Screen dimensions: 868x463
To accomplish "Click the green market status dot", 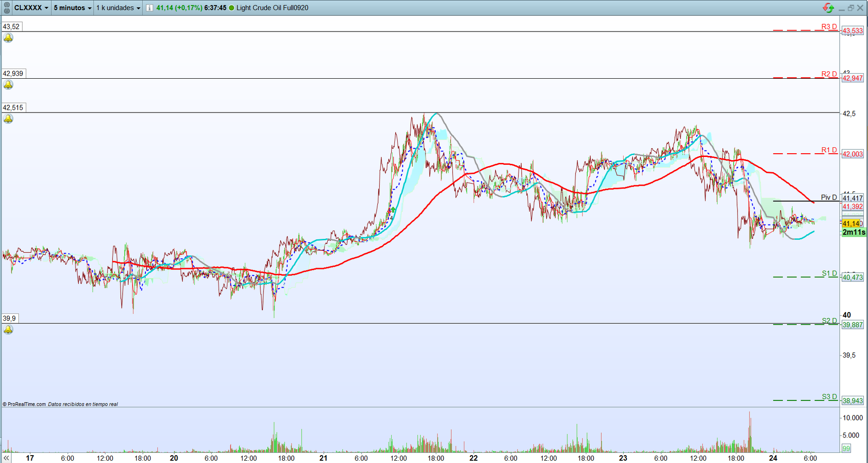I will (231, 8).
